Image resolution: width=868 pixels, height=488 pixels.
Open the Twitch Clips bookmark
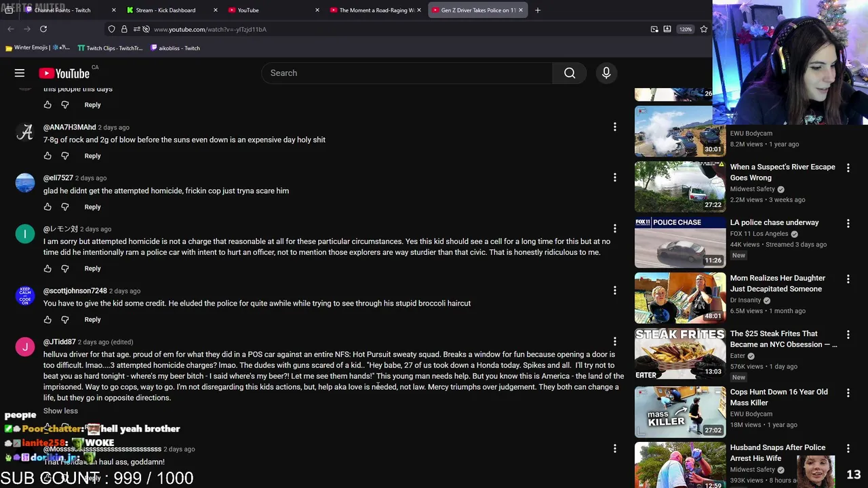[x=110, y=48]
